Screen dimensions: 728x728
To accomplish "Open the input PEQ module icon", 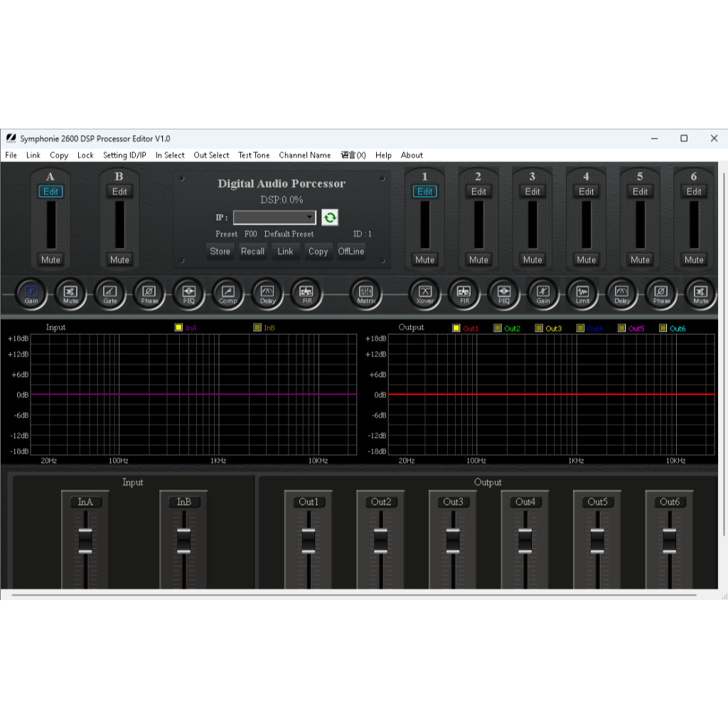I will (x=188, y=294).
